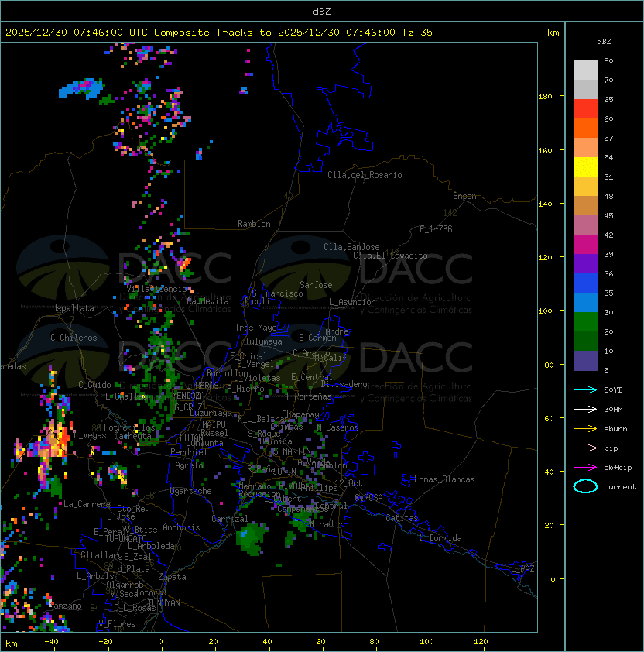Click the 'Encon' map label

pyautogui.click(x=464, y=196)
